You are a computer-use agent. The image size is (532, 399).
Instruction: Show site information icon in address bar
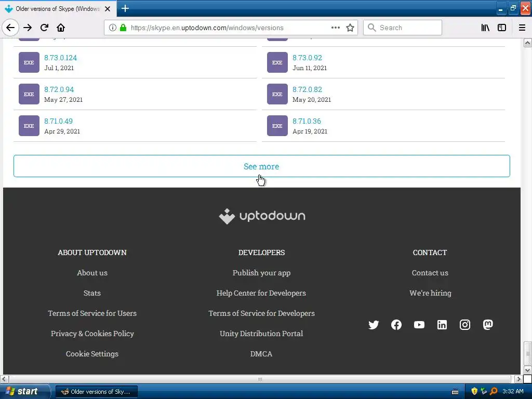click(112, 28)
